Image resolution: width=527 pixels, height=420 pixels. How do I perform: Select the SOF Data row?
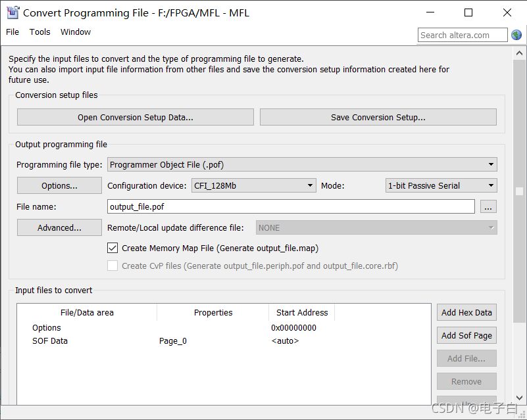click(x=224, y=340)
